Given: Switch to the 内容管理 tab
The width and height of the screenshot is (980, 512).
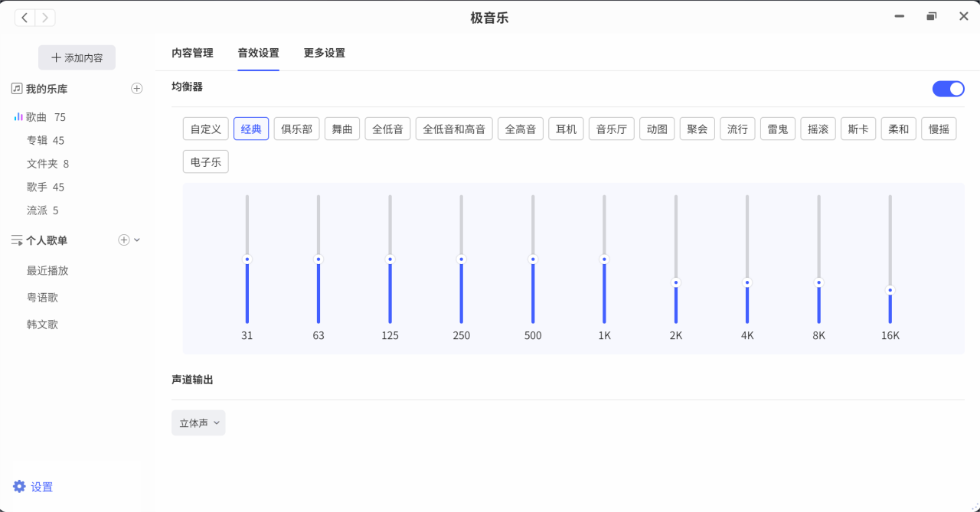Looking at the screenshot, I should tap(192, 54).
